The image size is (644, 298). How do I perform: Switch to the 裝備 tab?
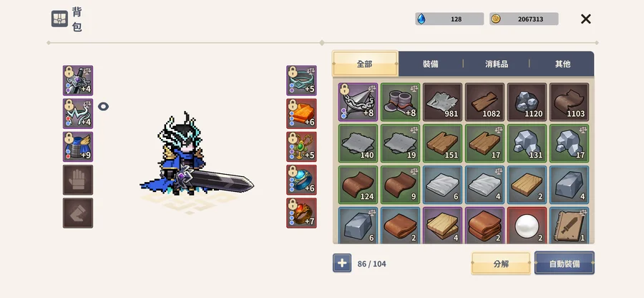431,64
